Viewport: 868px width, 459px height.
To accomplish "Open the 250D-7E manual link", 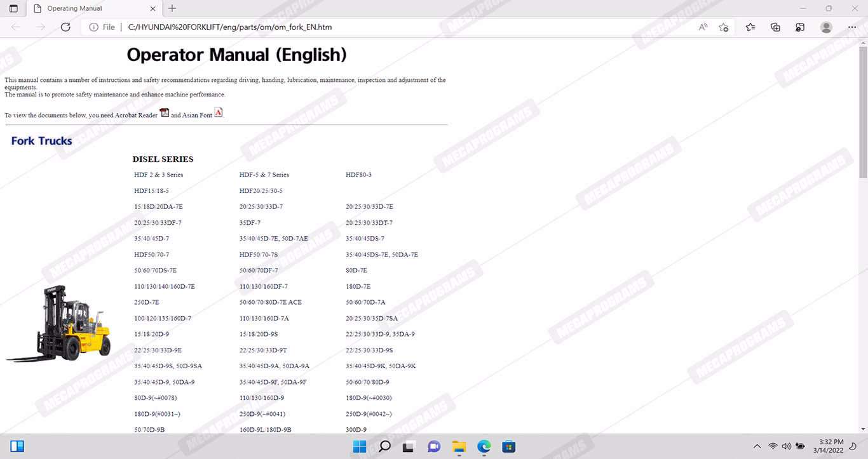I will pos(146,302).
